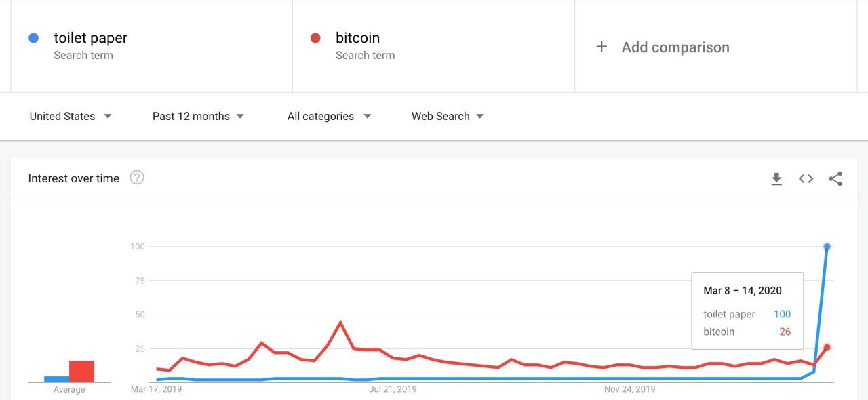The height and width of the screenshot is (400, 868).
Task: Select the red bitcoin point at 26
Action: coord(827,347)
